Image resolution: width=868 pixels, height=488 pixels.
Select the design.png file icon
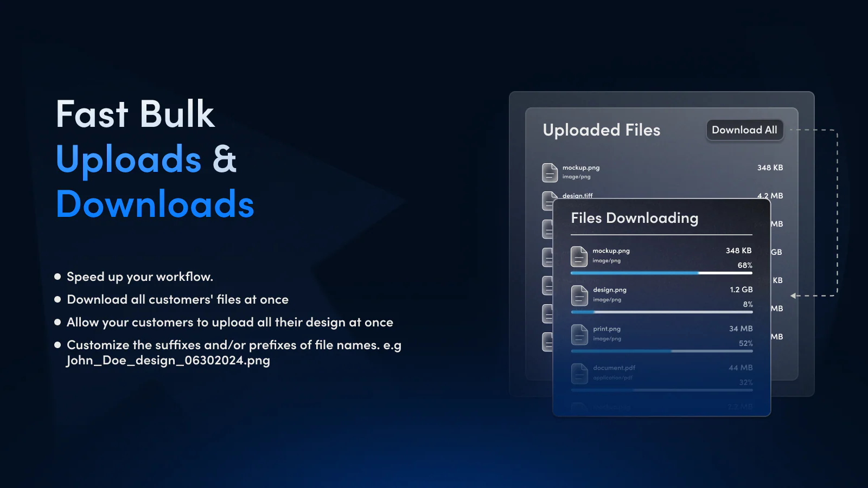[x=579, y=296]
